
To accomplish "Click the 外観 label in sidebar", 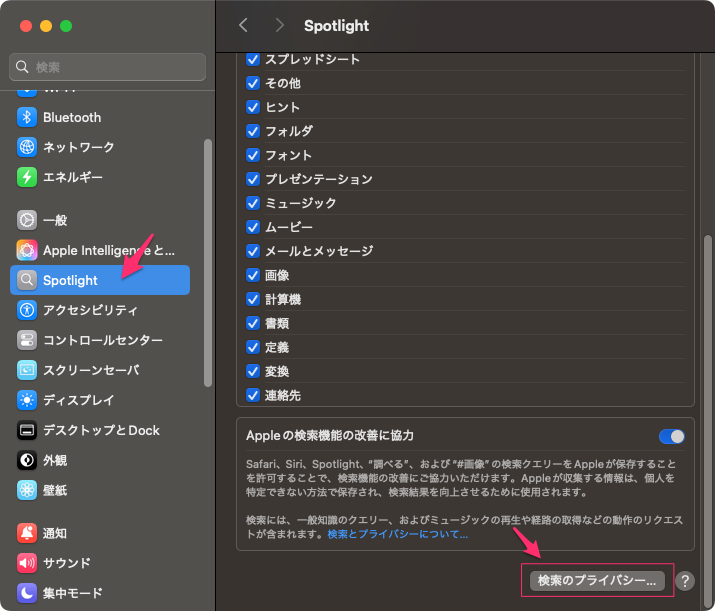I will (x=55, y=460).
